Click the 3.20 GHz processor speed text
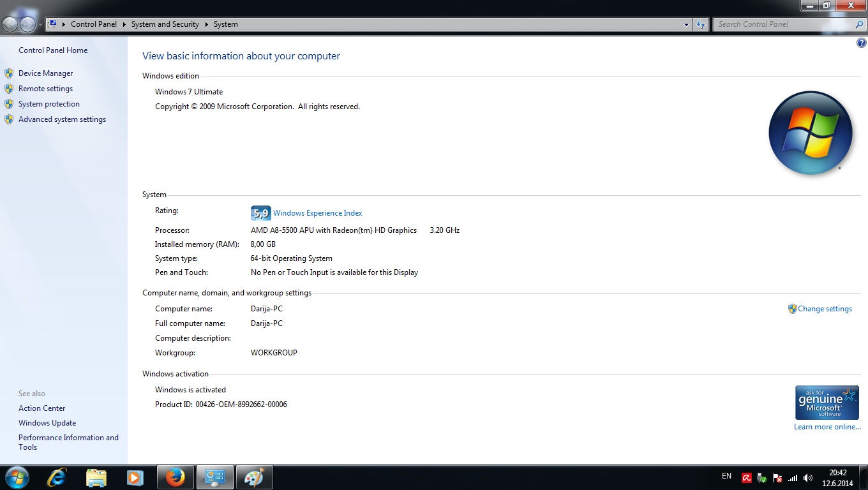This screenshot has height=490, width=868. 445,230
